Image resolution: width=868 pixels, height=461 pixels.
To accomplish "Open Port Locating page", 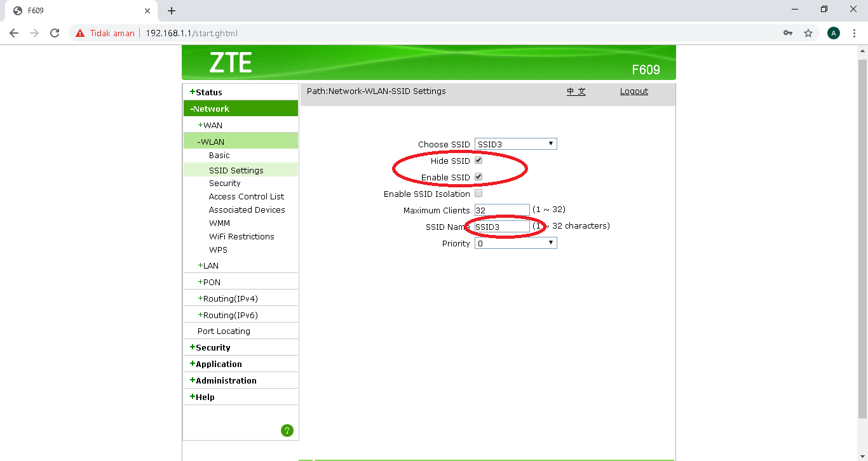I will pyautogui.click(x=224, y=331).
